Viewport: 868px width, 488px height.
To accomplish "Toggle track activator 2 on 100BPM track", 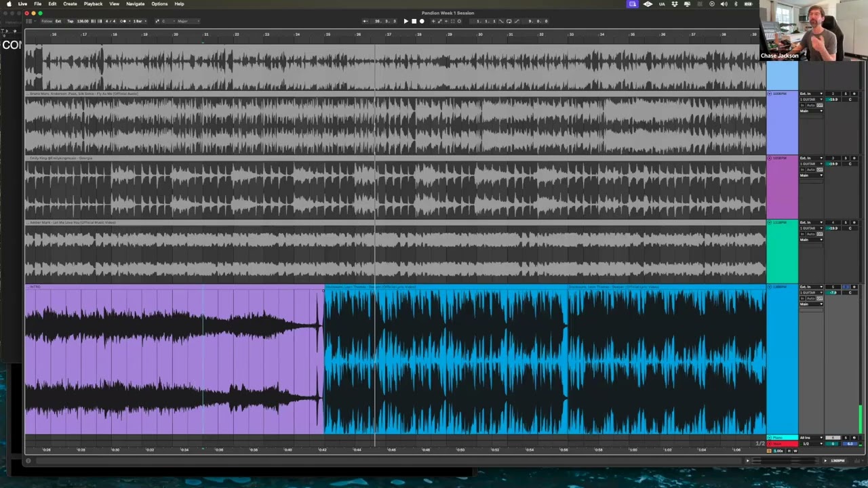I will (x=833, y=94).
